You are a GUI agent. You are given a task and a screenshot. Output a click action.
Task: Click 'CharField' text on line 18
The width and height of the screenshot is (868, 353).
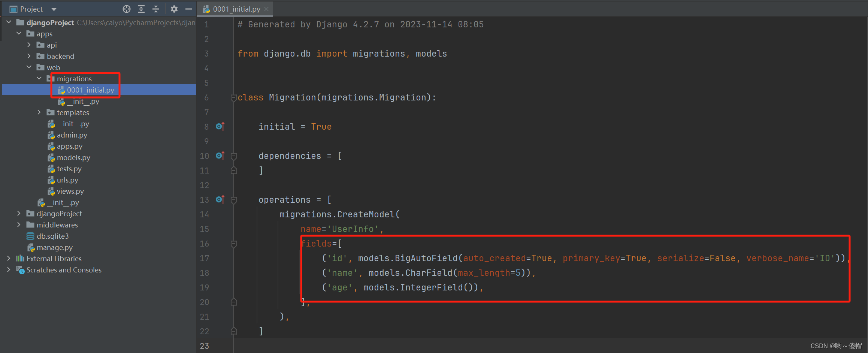429,273
